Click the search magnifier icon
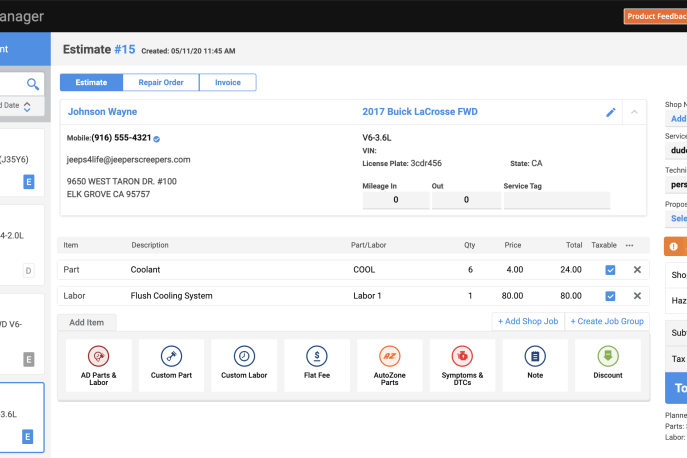 click(33, 84)
